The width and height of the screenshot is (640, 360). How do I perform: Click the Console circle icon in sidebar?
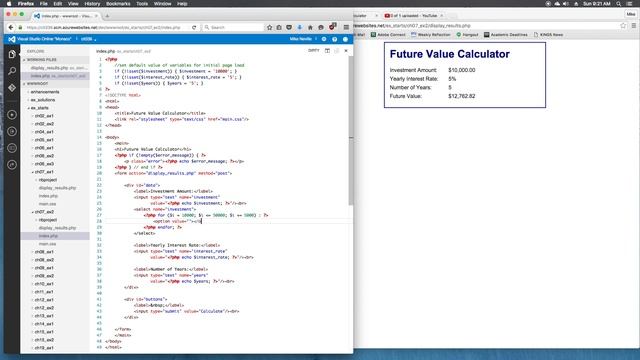(x=12, y=148)
